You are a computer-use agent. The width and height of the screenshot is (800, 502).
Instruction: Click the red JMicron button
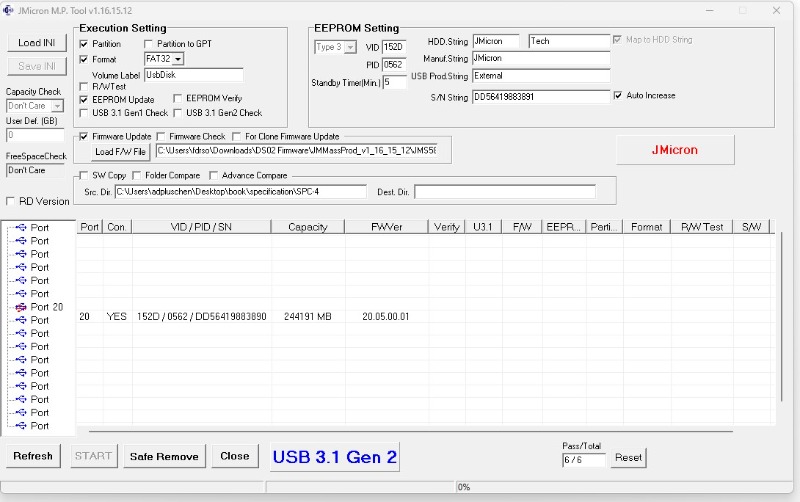[x=674, y=150]
